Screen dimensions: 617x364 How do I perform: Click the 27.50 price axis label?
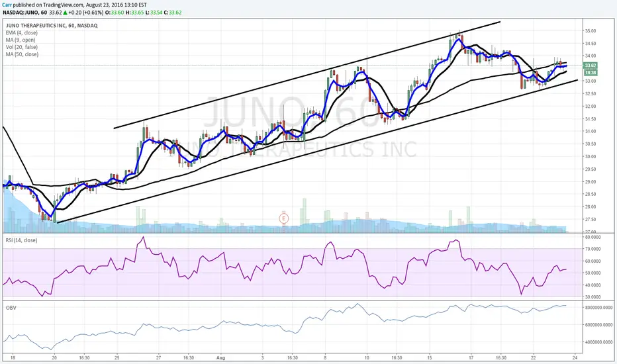(591, 219)
